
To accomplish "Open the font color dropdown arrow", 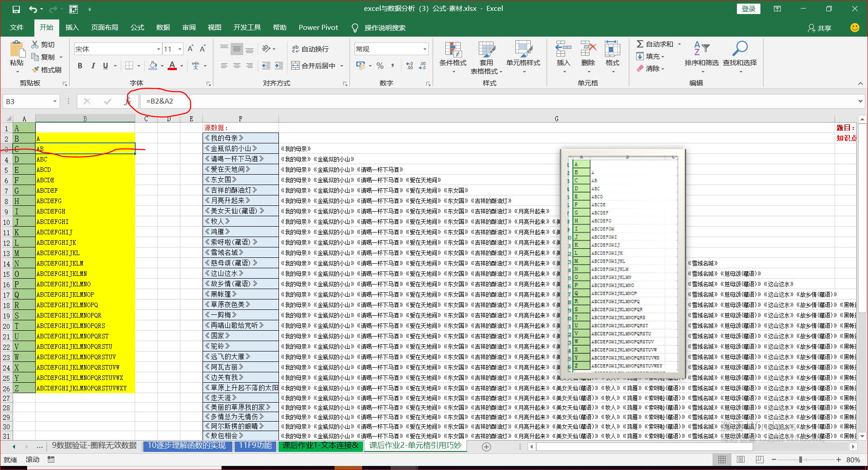I will coord(182,66).
